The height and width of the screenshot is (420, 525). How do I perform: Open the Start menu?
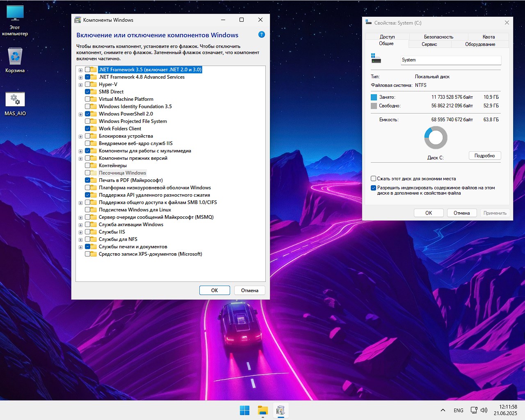244,410
